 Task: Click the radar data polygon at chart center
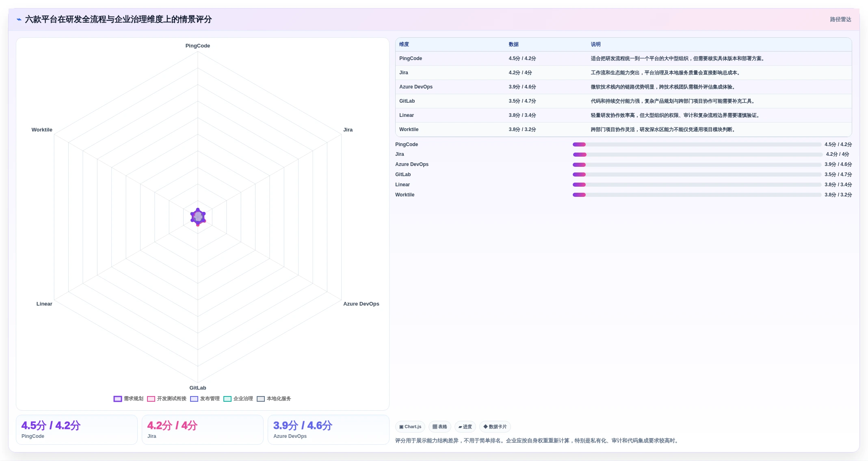pyautogui.click(x=198, y=217)
